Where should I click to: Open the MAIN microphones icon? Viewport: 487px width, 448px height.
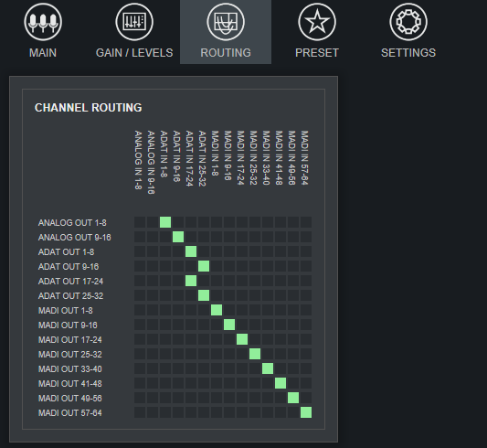(43, 22)
